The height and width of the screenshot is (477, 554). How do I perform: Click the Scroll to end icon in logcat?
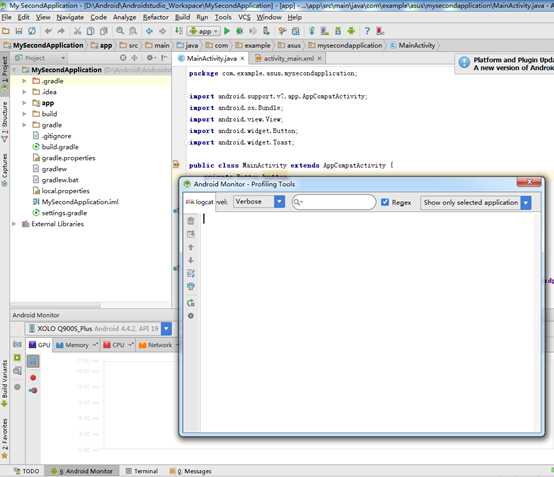click(x=191, y=234)
